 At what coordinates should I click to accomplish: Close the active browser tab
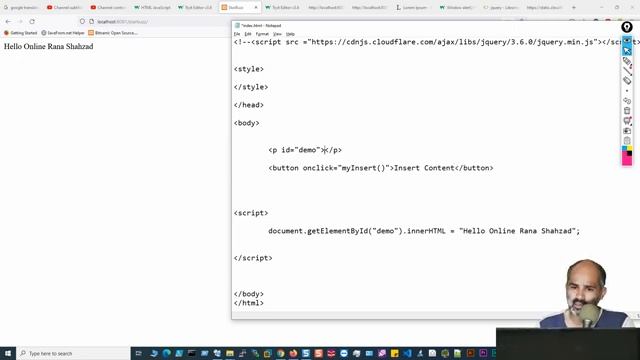click(x=256, y=7)
